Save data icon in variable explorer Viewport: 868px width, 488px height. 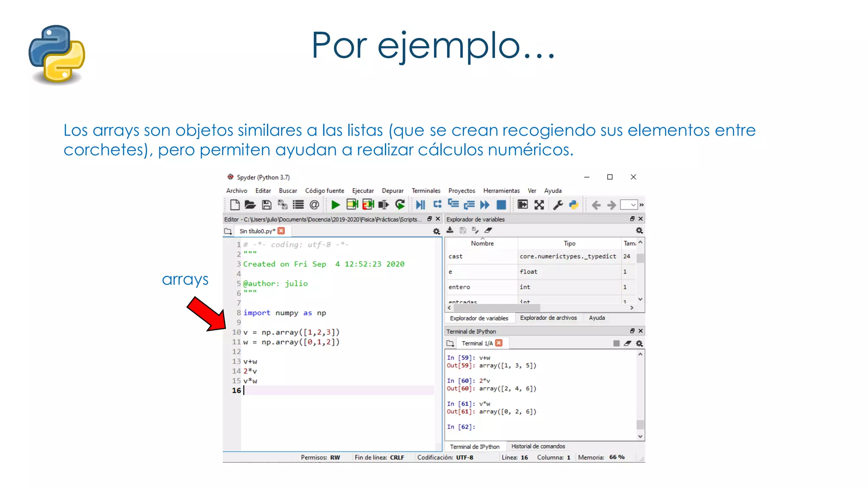pyautogui.click(x=463, y=230)
